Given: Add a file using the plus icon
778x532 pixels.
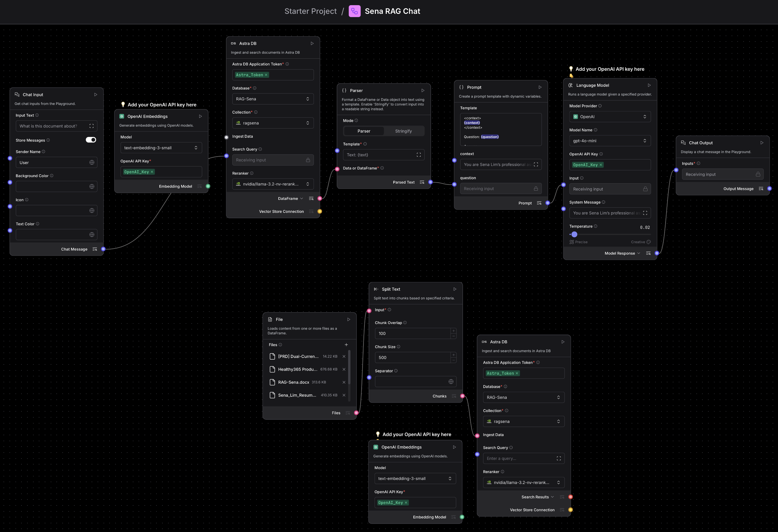Looking at the screenshot, I should coord(346,345).
